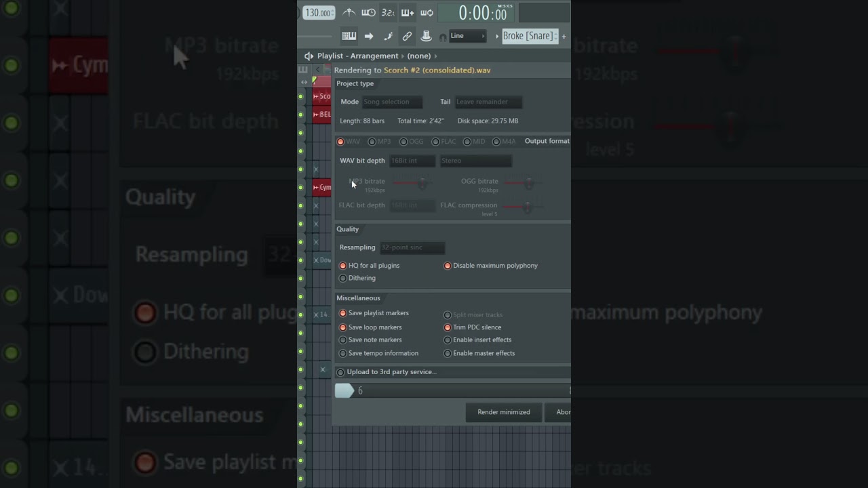Select the Cym pattern clip

[322, 187]
